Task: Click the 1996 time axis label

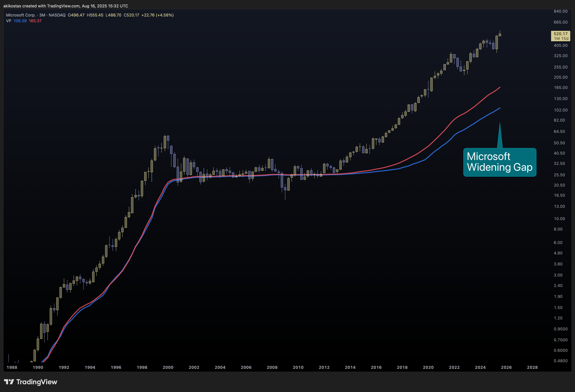Action: (x=116, y=367)
